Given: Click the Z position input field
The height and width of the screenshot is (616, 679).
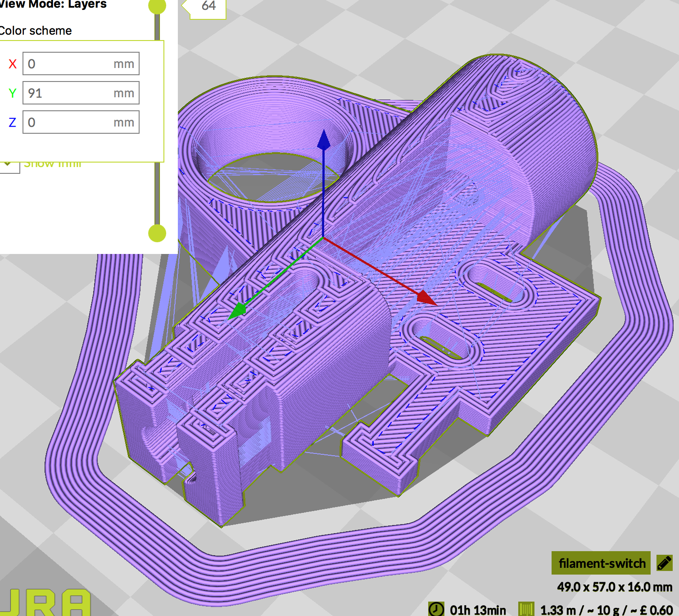Looking at the screenshot, I should coord(81,122).
